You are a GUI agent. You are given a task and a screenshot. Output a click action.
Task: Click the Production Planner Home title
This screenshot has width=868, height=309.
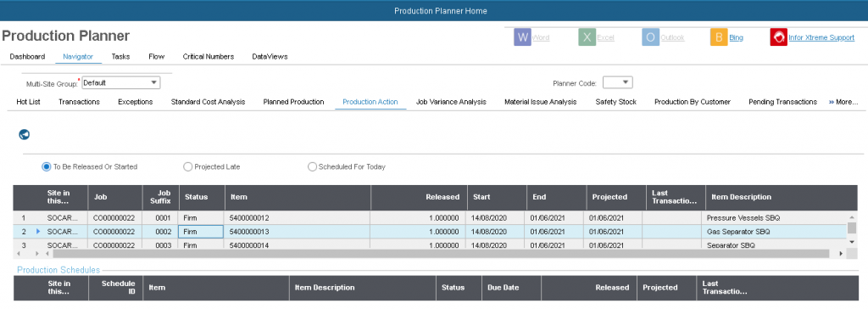(441, 10)
